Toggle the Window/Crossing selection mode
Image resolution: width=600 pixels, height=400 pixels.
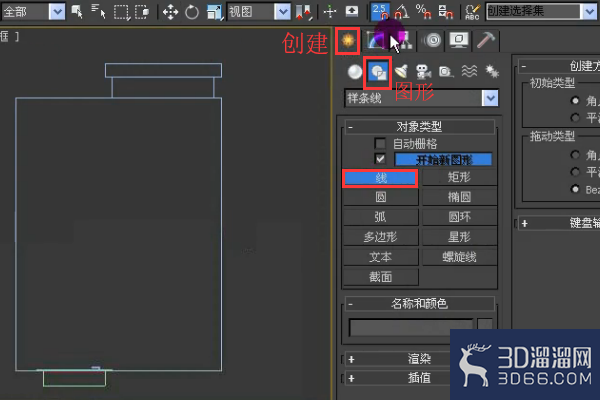click(142, 12)
